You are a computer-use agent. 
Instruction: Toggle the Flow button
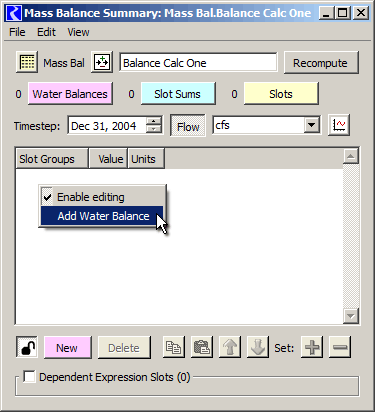point(188,125)
